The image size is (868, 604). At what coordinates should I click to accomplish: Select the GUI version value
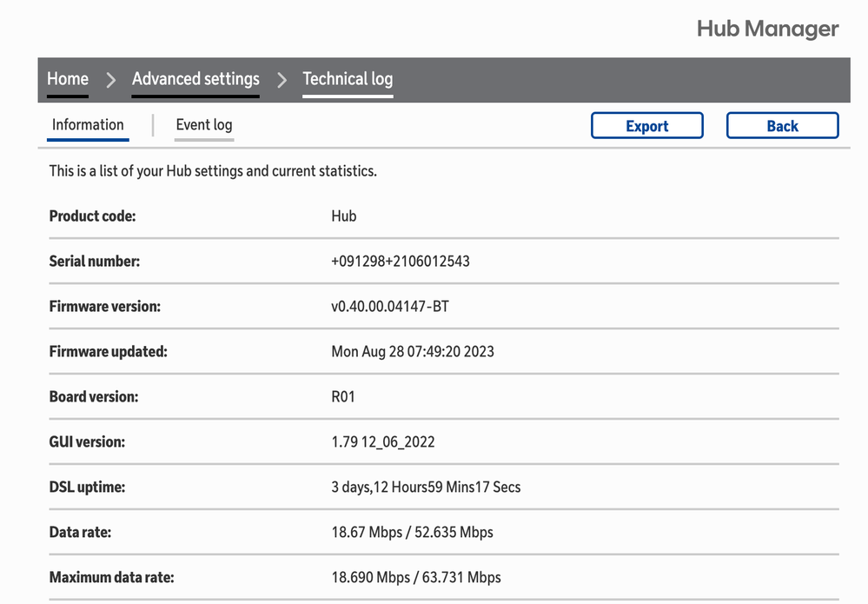(382, 441)
